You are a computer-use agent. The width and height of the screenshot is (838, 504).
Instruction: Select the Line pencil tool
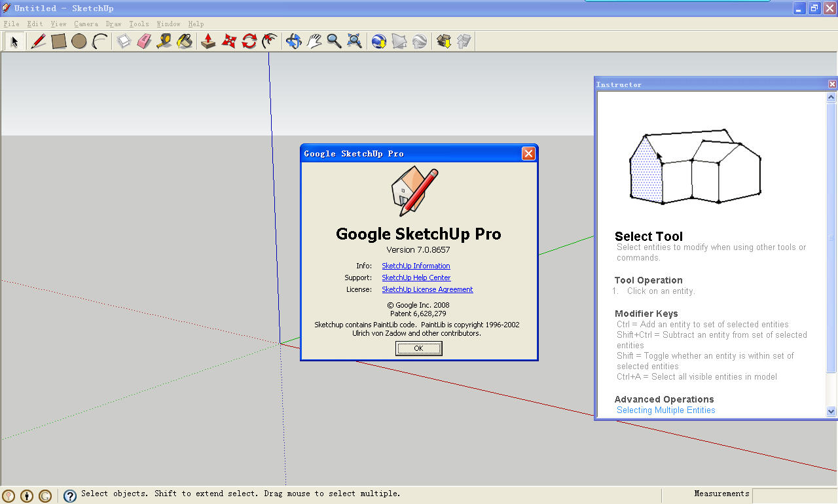click(38, 41)
